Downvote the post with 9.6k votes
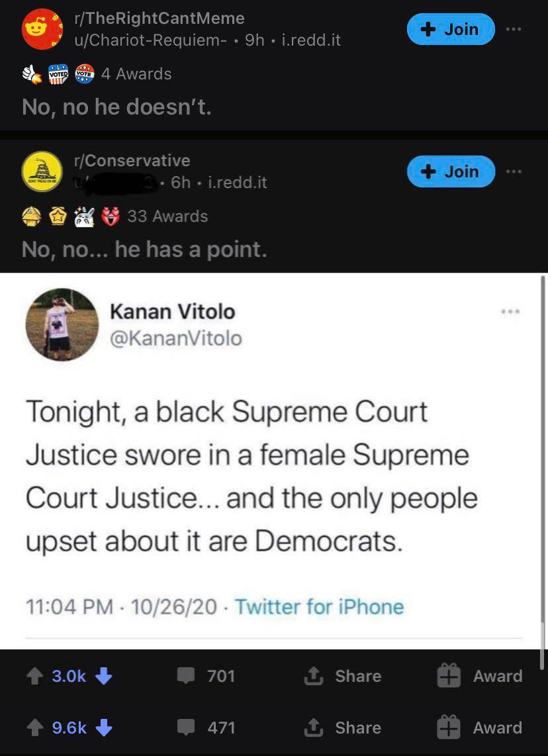Screen dimensions: 548x756 pos(105,728)
